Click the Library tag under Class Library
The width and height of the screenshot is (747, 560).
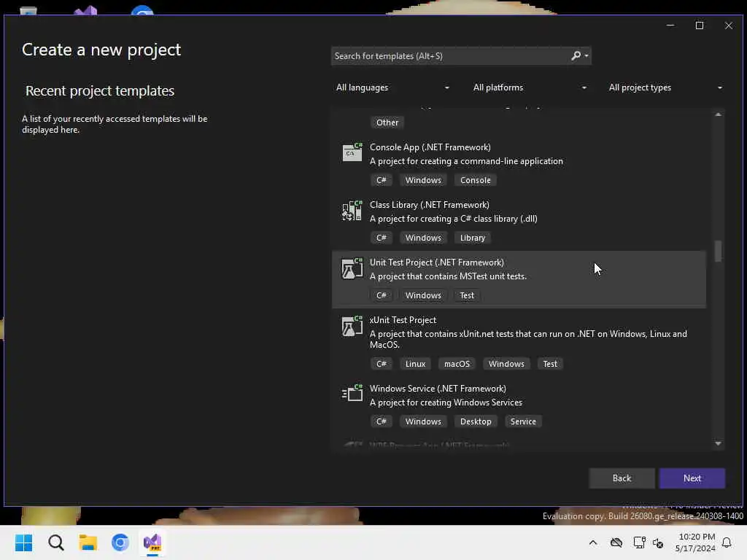pyautogui.click(x=472, y=238)
